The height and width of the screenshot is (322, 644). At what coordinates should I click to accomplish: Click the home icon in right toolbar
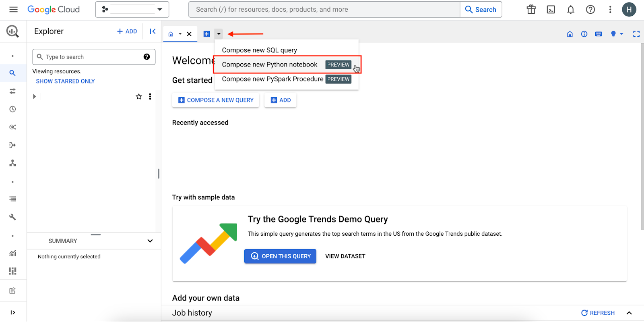(570, 34)
